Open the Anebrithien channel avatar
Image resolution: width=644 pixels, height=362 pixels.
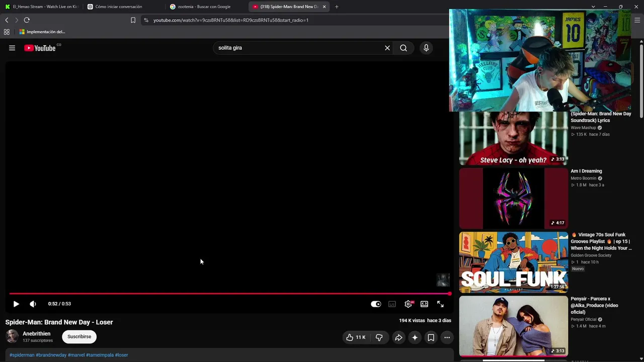pos(12,336)
